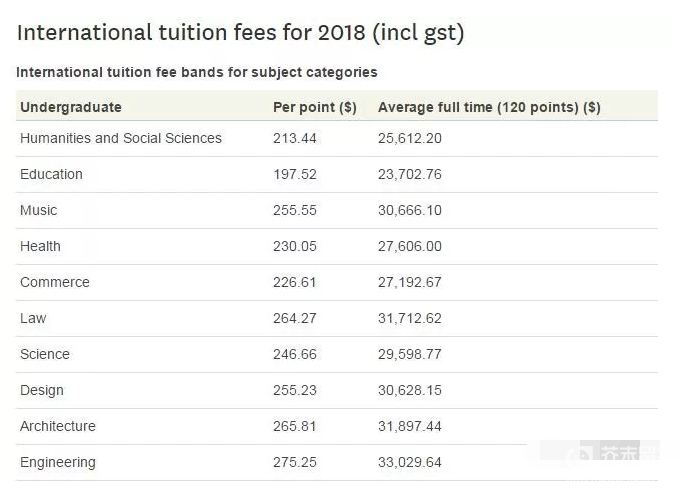Click the Per point ($) column header

(x=315, y=107)
